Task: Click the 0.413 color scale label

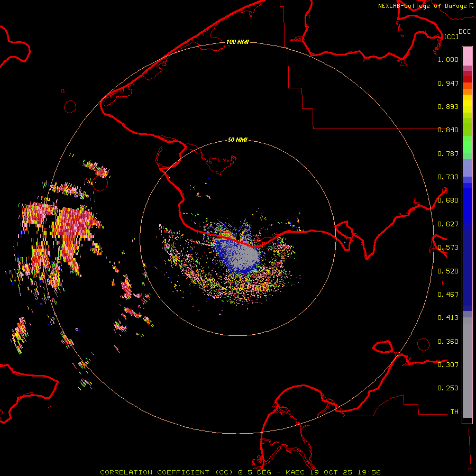Action: tap(448, 318)
